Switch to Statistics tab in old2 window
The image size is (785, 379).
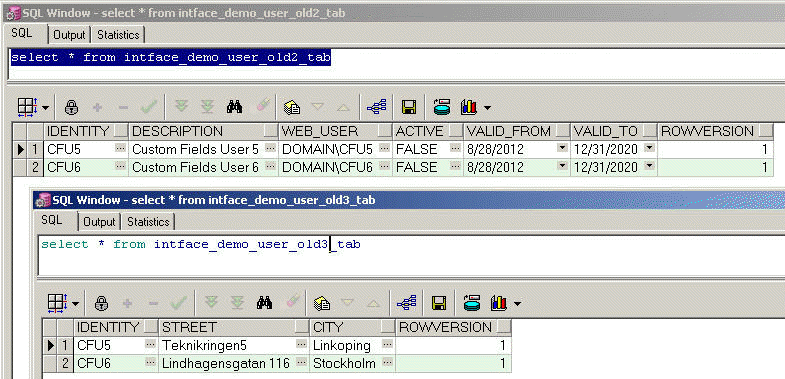point(118,35)
